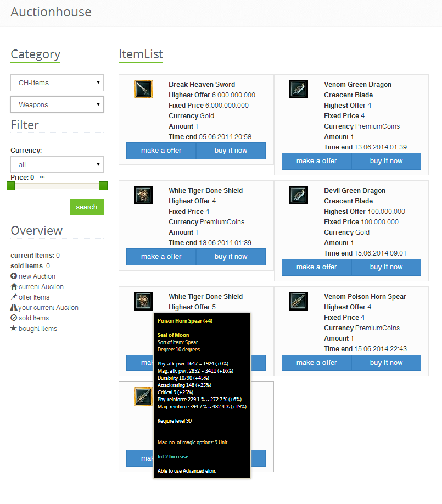Buy Devil Green Dragon Crescent Blade now
The height and width of the screenshot is (504, 442).
[387, 267]
